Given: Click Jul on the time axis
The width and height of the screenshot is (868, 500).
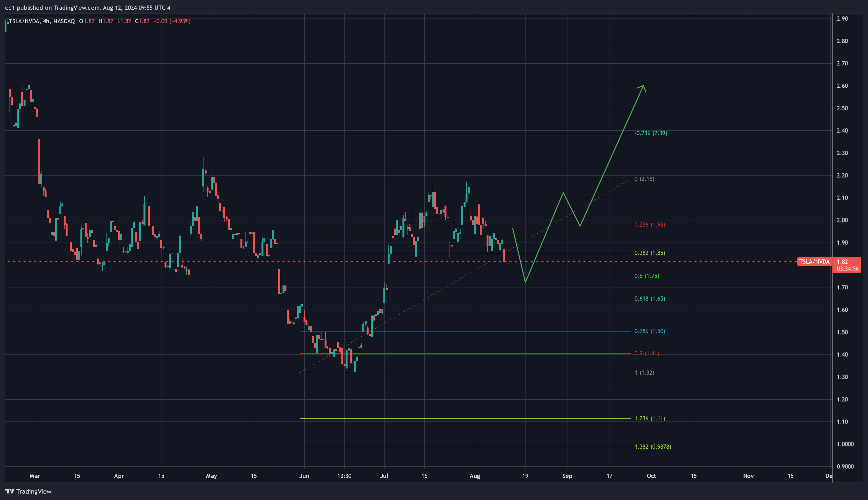Looking at the screenshot, I should coord(384,476).
